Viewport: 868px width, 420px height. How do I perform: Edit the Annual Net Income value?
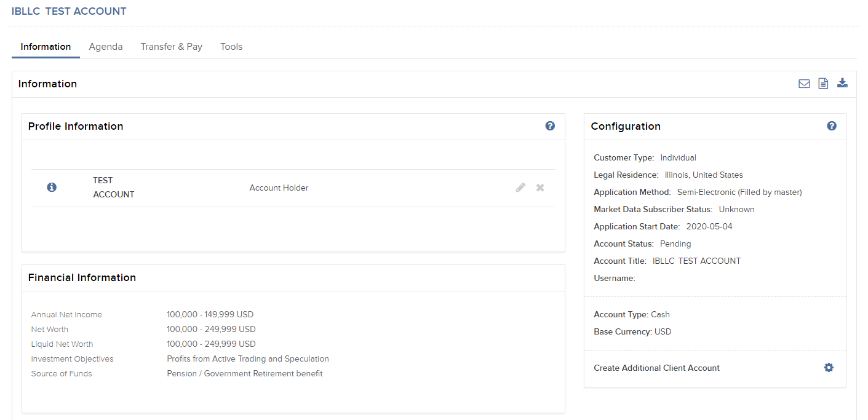coord(210,314)
